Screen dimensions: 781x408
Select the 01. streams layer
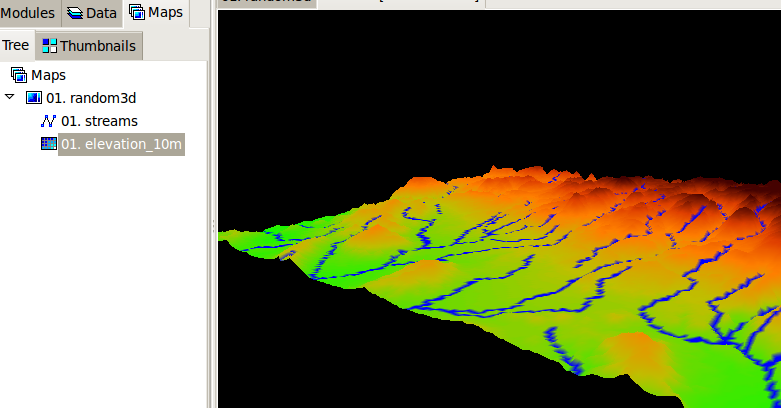click(x=99, y=121)
